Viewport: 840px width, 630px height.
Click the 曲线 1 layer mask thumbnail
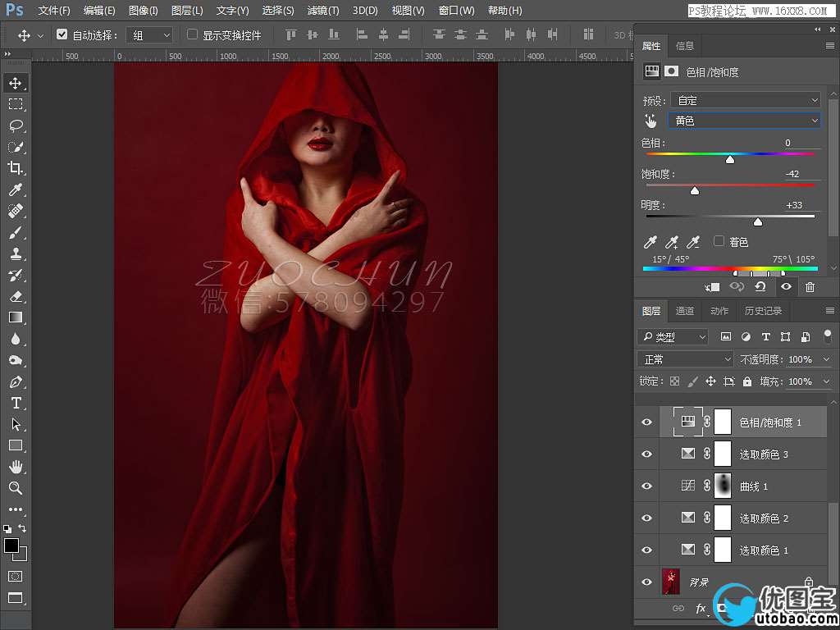723,486
